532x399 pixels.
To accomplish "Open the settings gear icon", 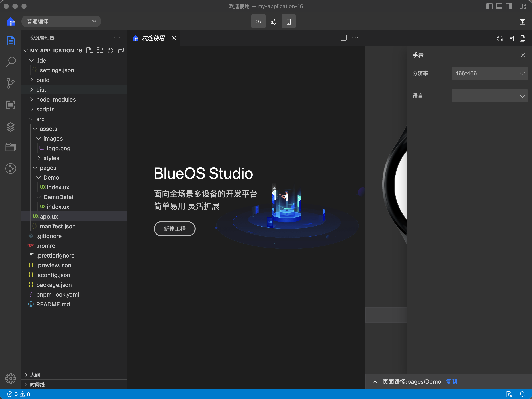I will [11, 379].
